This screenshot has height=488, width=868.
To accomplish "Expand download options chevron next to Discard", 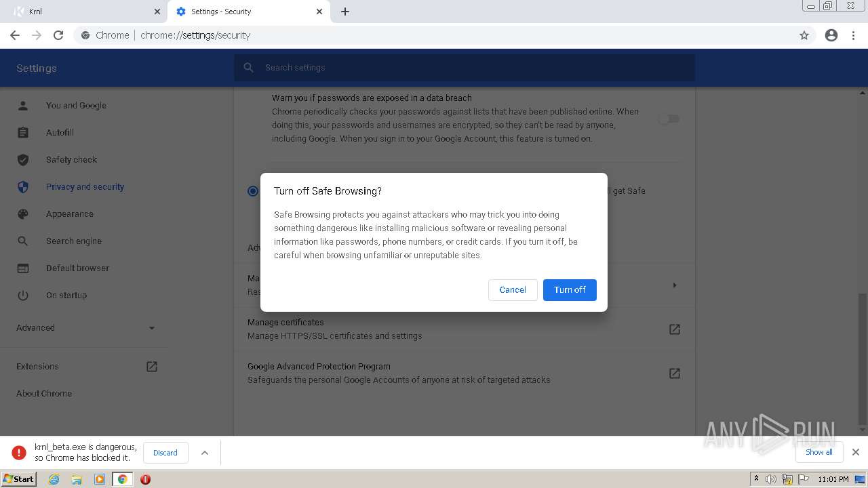I will (205, 453).
